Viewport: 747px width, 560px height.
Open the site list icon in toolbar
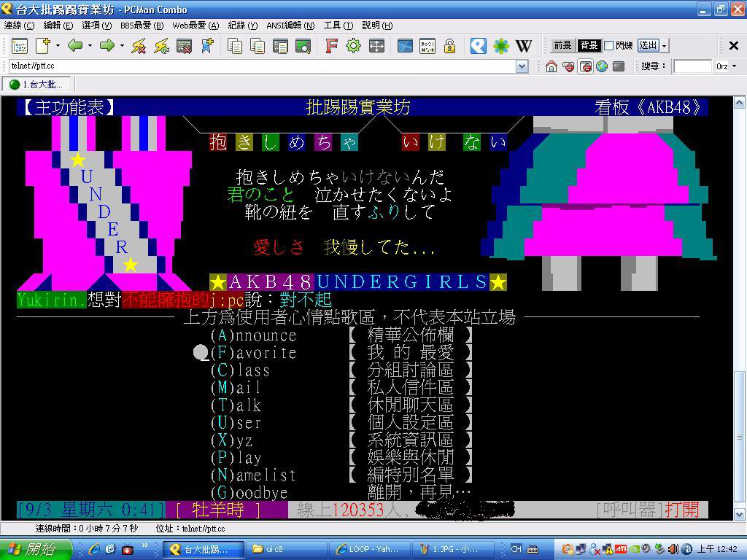pos(20,46)
